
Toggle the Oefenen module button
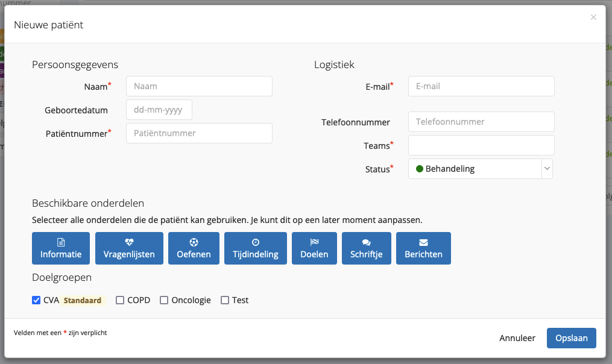click(x=194, y=248)
